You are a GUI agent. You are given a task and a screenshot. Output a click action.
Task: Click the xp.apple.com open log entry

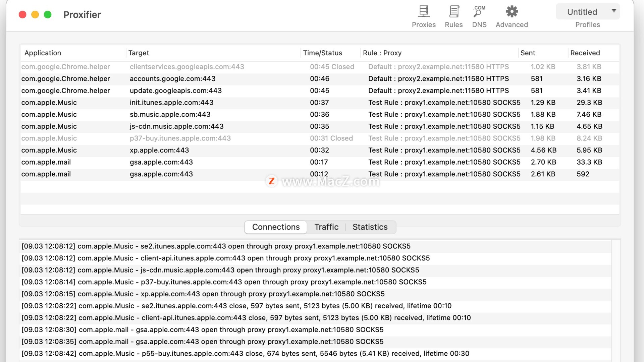point(316,294)
